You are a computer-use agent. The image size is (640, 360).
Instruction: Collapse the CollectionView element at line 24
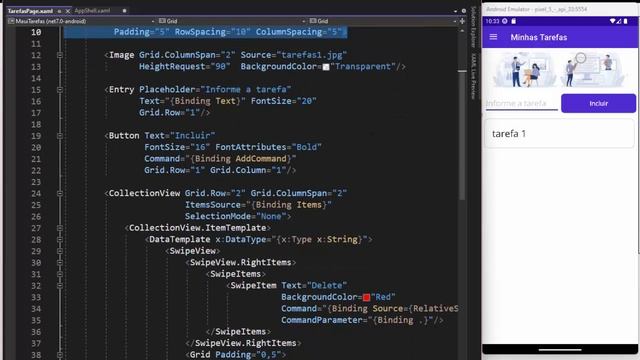60,193
